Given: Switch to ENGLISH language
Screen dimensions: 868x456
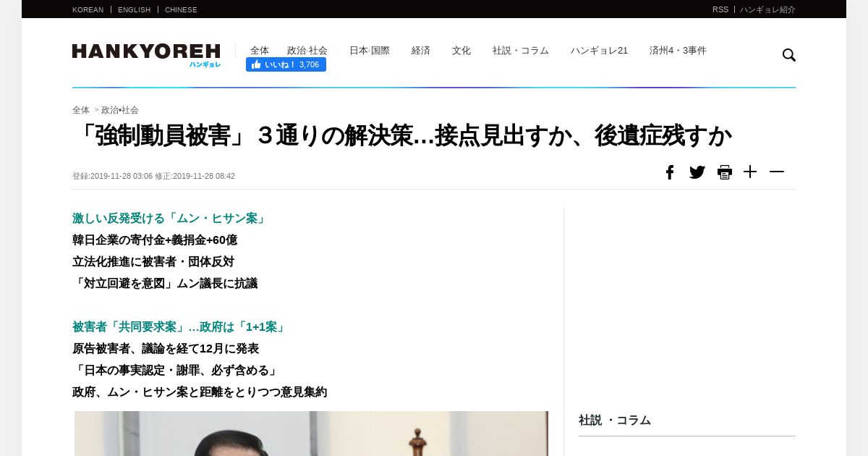Looking at the screenshot, I should 135,9.
